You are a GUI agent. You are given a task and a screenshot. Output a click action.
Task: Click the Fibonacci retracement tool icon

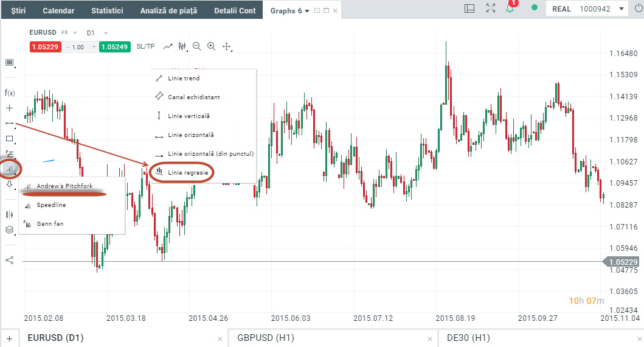(x=9, y=153)
